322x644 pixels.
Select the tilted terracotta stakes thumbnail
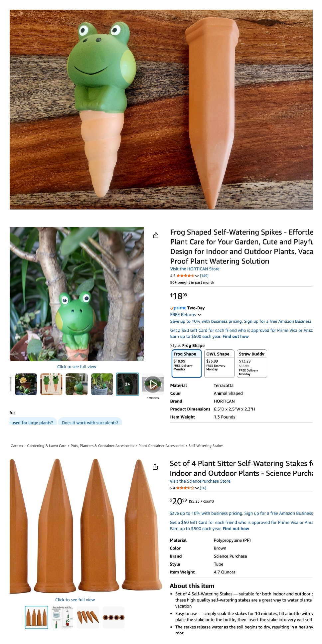coord(88,617)
